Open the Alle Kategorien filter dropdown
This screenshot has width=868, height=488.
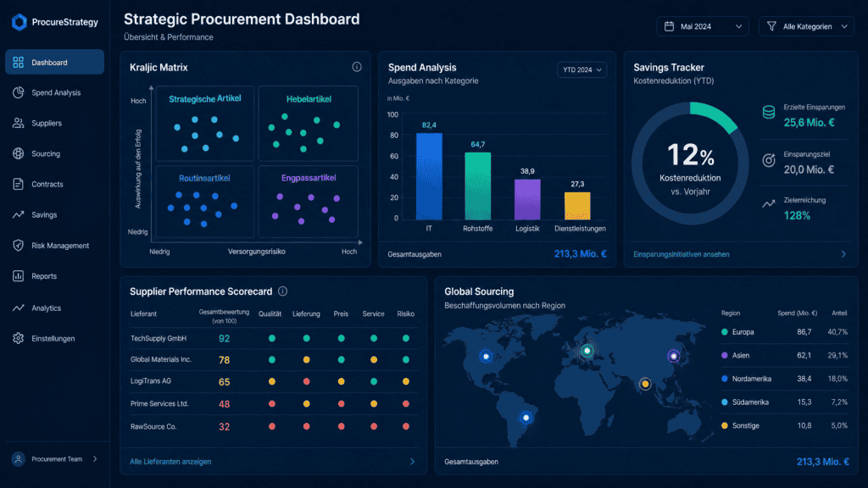[806, 26]
